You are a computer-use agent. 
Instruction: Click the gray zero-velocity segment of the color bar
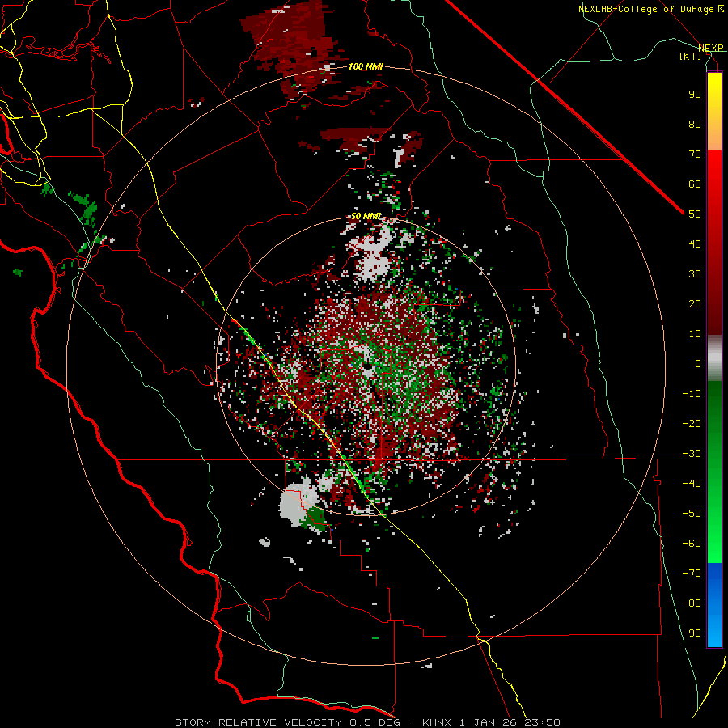tap(714, 358)
